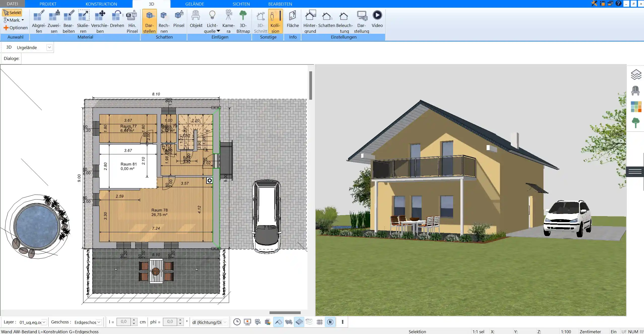The image size is (644, 334).
Task: Switch to the PROJEKT tab
Action: point(48,4)
